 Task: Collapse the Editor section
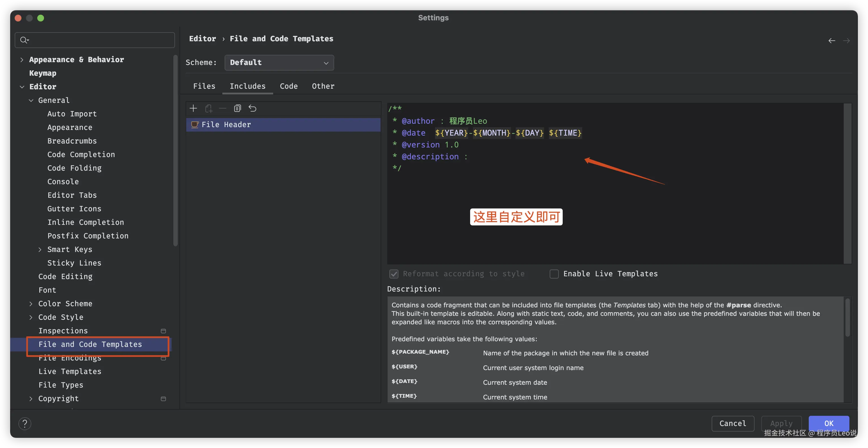(22, 87)
